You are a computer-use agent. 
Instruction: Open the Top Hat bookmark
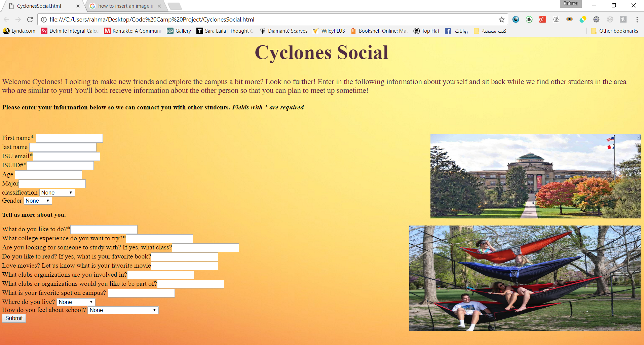426,31
